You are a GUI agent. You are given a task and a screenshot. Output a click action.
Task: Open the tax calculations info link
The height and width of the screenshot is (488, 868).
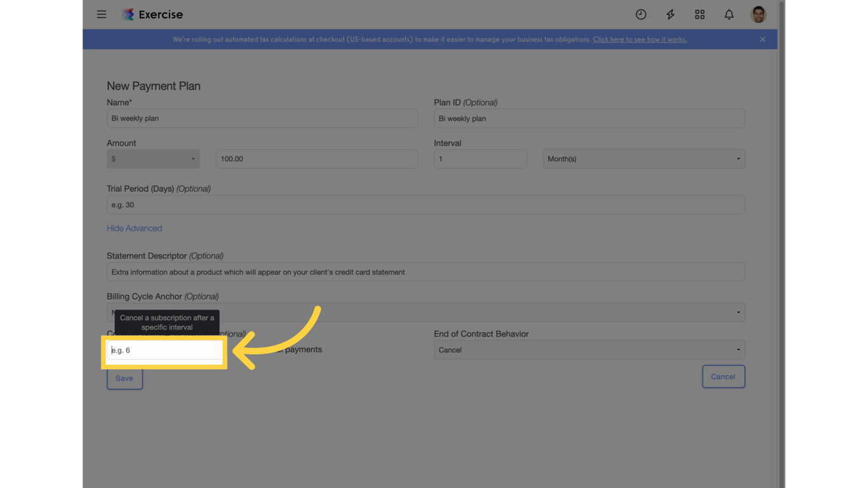click(639, 39)
